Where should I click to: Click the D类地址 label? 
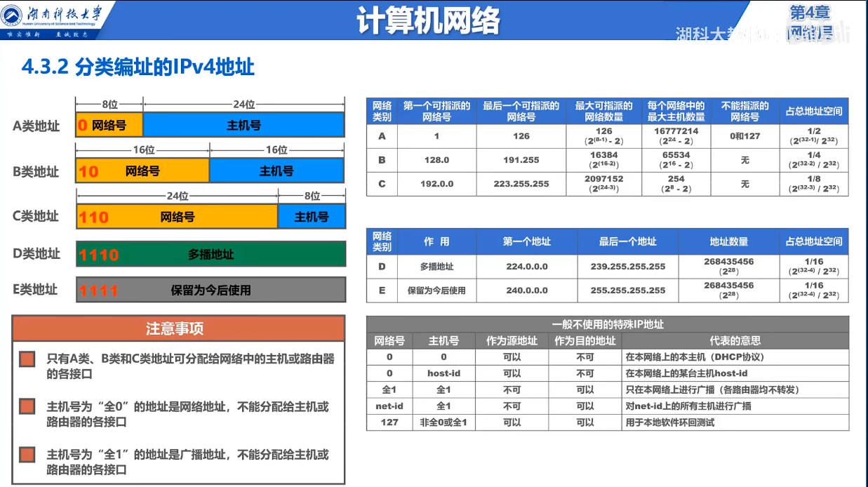(x=36, y=253)
